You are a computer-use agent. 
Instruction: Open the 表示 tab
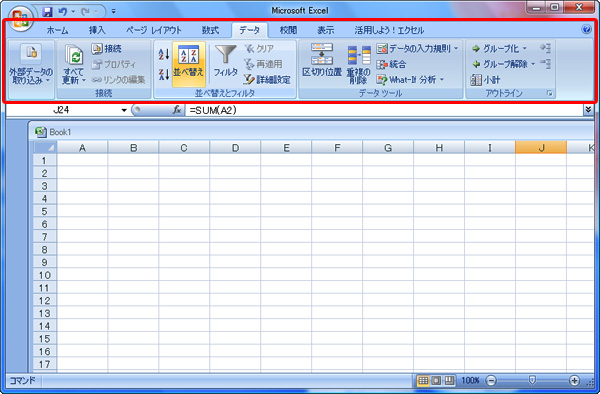(326, 30)
